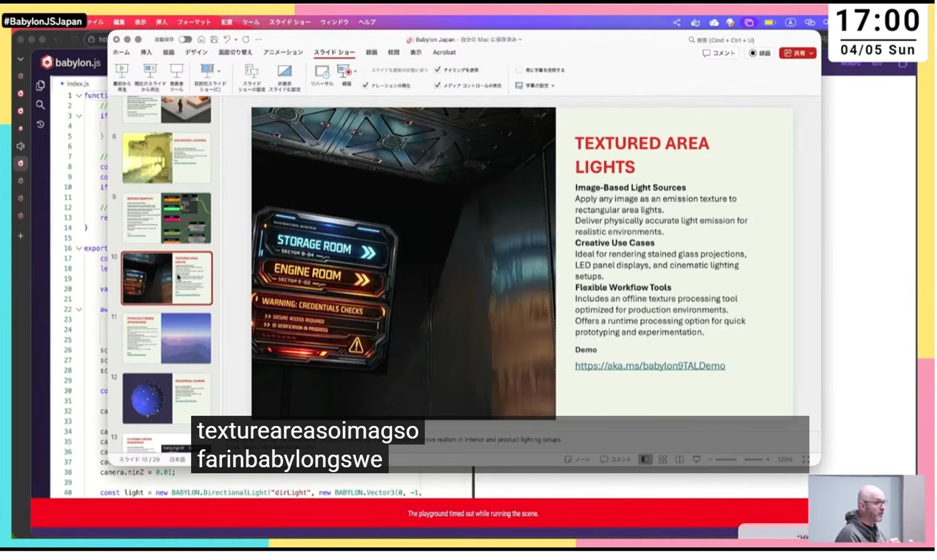This screenshot has width=937, height=560.
Task: Select slide 11 thumbnail
Action: click(x=166, y=338)
